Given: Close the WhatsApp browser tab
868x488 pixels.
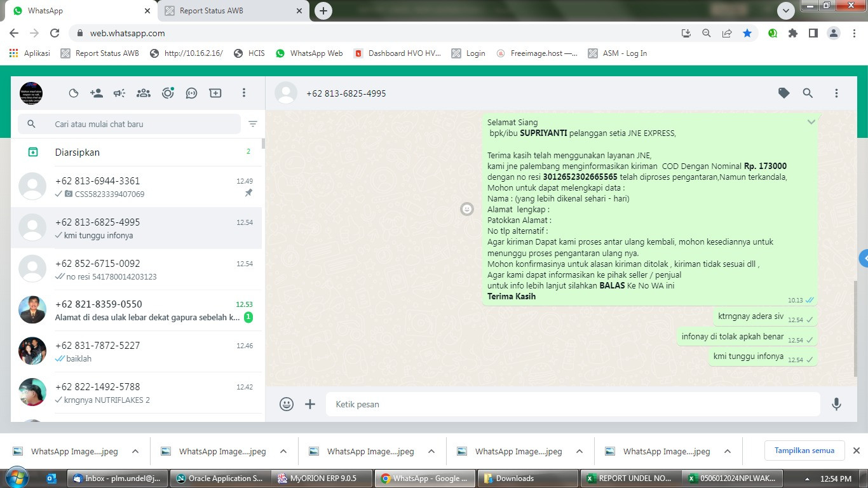Looking at the screenshot, I should pyautogui.click(x=147, y=11).
